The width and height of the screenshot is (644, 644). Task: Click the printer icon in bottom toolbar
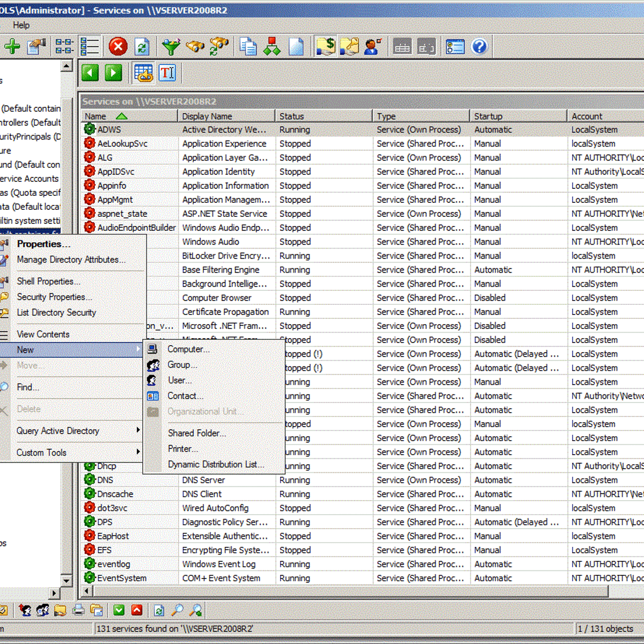(x=79, y=610)
